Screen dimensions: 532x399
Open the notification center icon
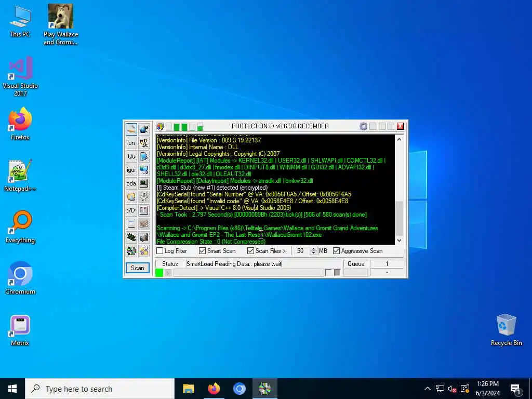tap(515, 389)
